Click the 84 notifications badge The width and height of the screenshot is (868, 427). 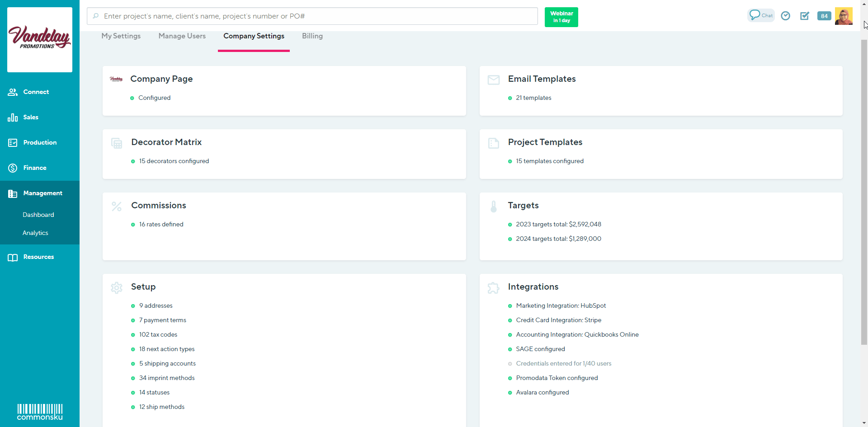[824, 16]
